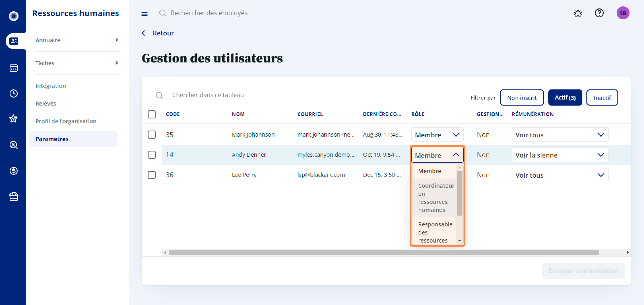Viewport: 644px width, 305px height.
Task: Open Mark Johannson's Membre role dropdown
Action: (x=437, y=135)
